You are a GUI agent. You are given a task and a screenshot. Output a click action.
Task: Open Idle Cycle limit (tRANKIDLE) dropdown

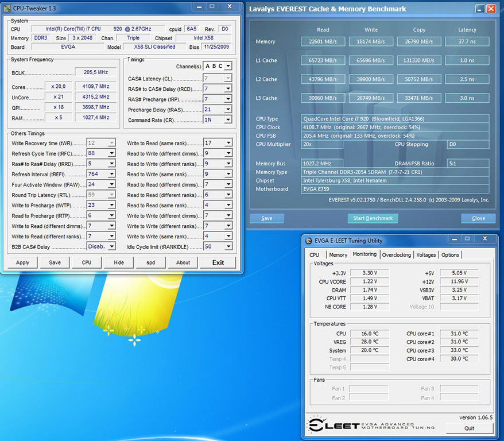[x=228, y=246]
